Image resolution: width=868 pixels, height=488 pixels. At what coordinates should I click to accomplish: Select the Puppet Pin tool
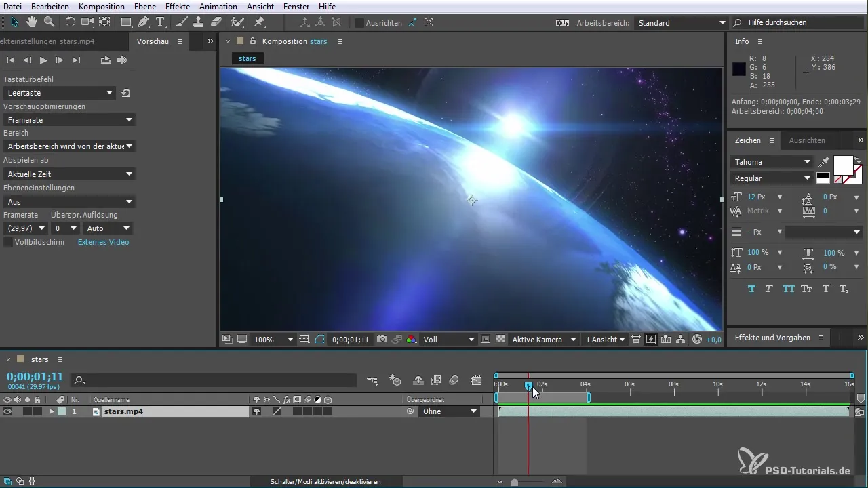pos(259,22)
